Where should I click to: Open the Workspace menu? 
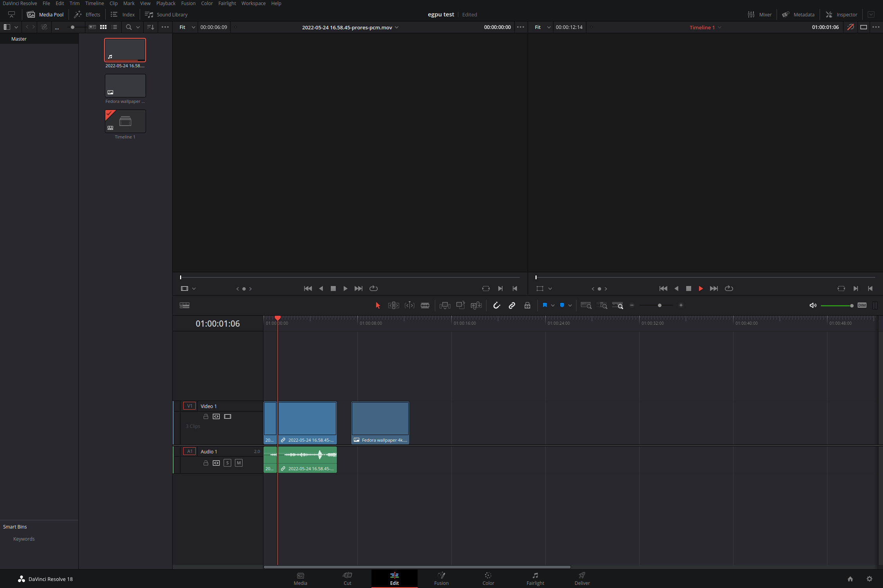pyautogui.click(x=253, y=3)
